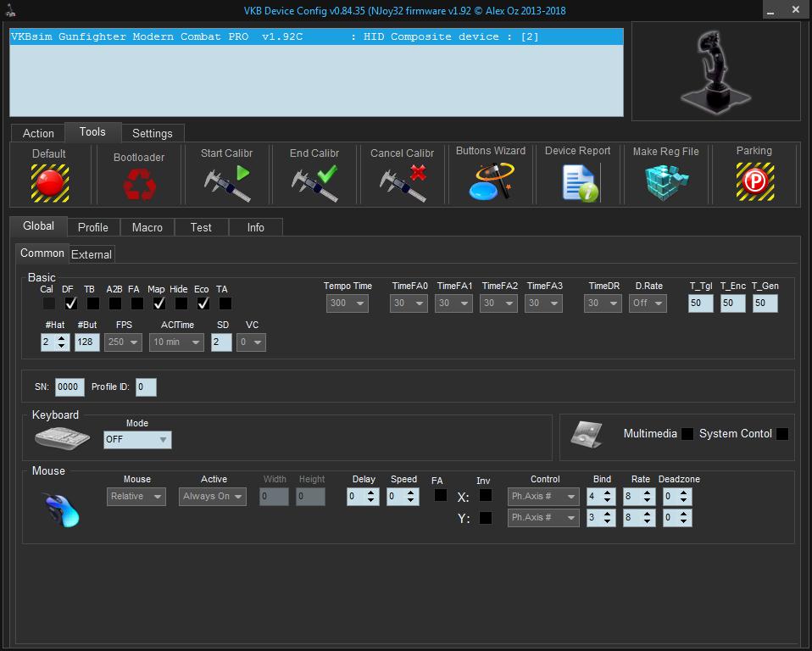Toggle the mouse Y Inv checkbox

pyautogui.click(x=485, y=517)
